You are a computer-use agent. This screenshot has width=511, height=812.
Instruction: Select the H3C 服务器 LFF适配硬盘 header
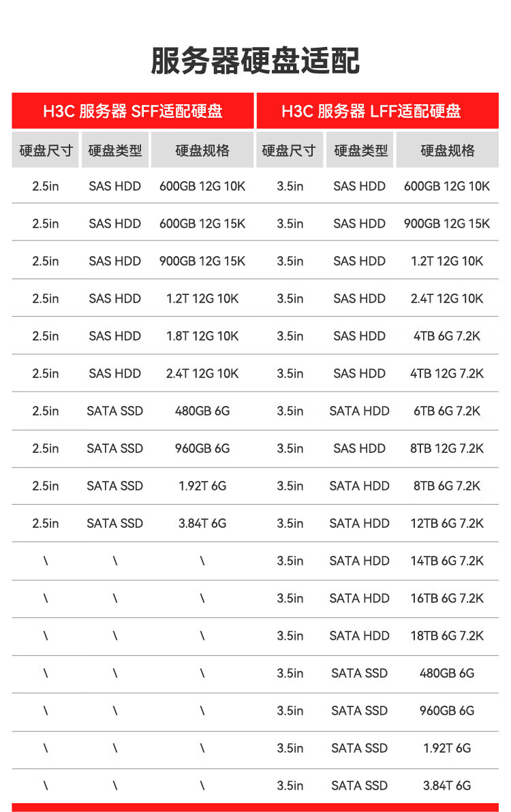click(x=371, y=111)
